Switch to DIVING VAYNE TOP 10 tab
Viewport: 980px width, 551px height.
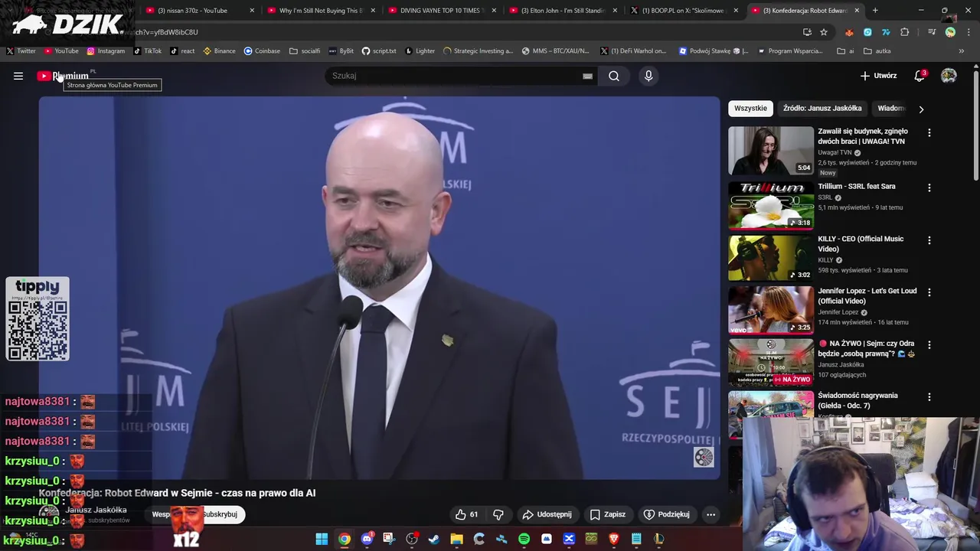tap(441, 11)
